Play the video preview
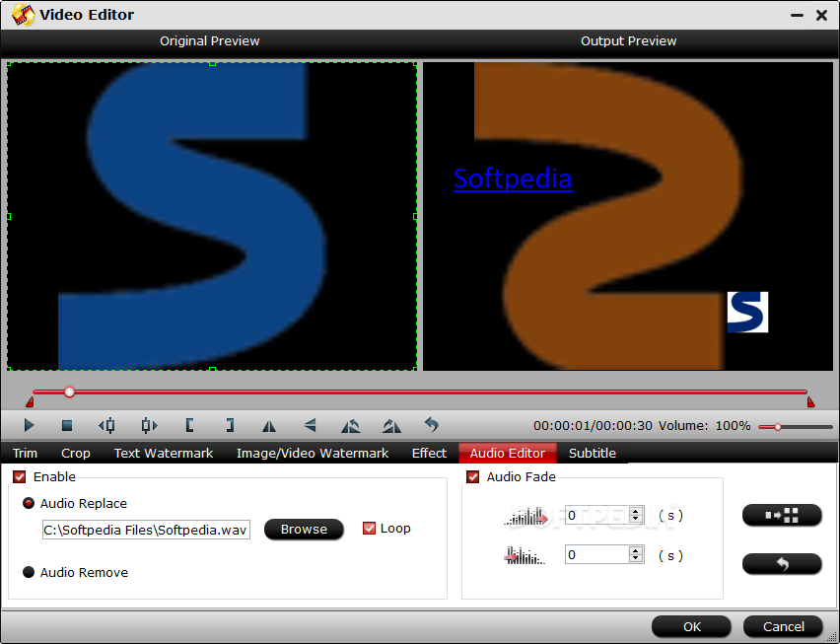Viewport: 840px width, 644px height. coord(30,425)
